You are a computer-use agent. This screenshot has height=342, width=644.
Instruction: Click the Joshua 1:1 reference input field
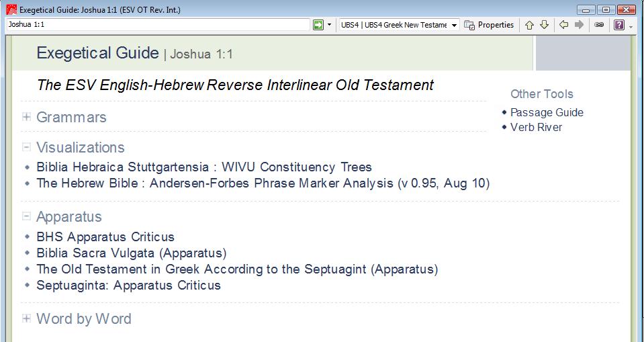click(x=158, y=25)
